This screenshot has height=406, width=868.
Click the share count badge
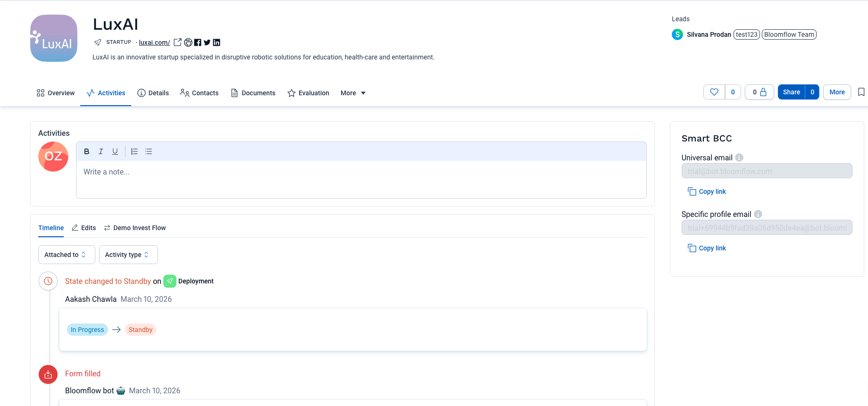click(x=812, y=92)
